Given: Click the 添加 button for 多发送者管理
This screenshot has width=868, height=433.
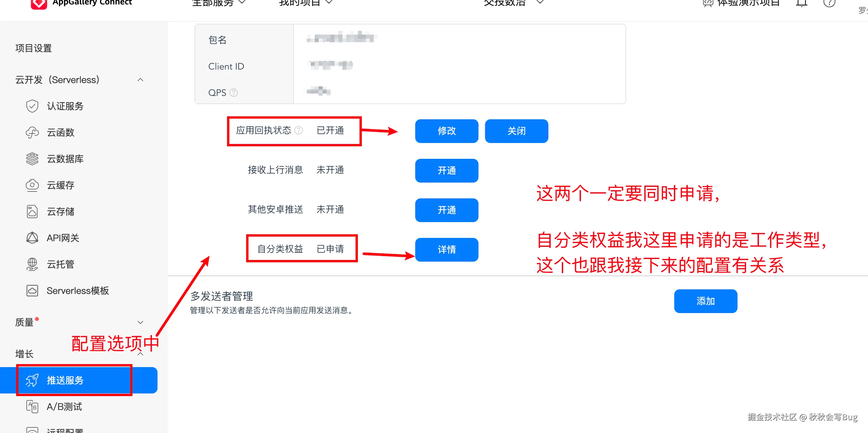Looking at the screenshot, I should pyautogui.click(x=706, y=301).
